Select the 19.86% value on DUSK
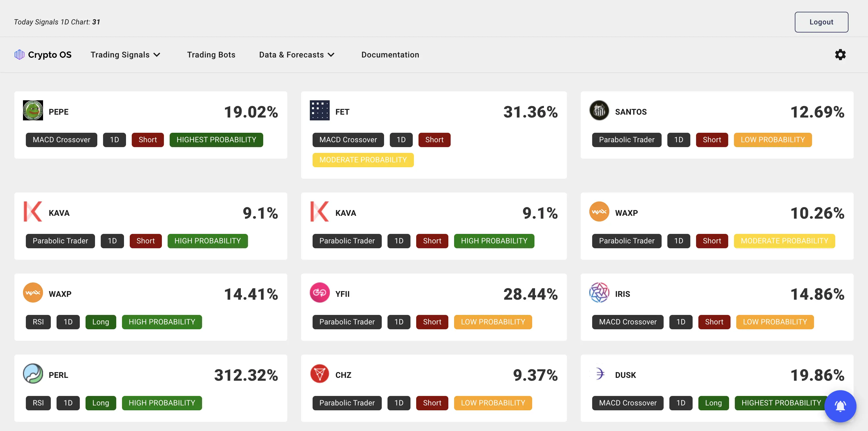The image size is (868, 431). [x=817, y=375]
